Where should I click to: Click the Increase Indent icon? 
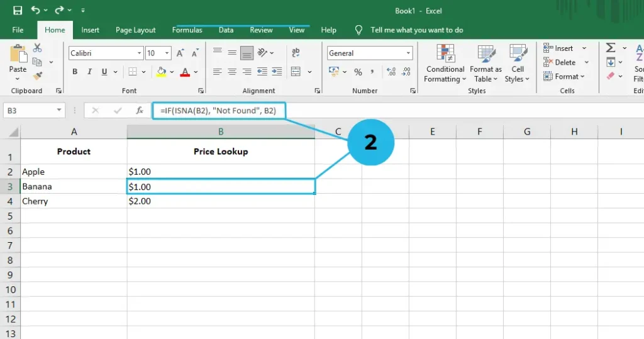coord(277,72)
